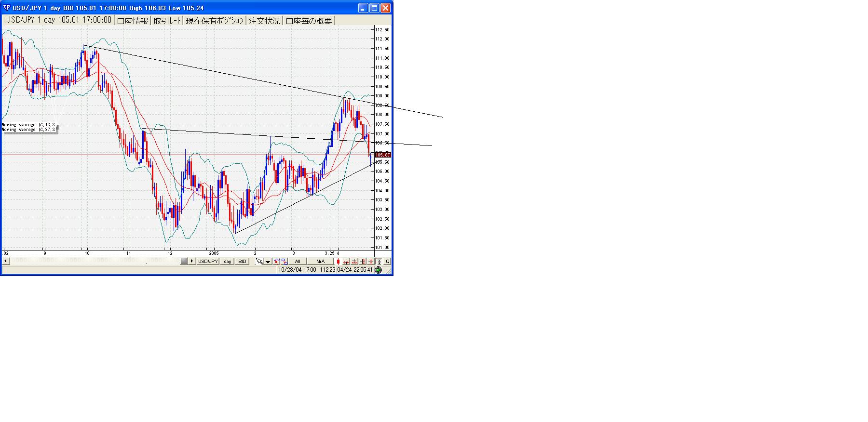
Task: Click the green connection status indicator
Action: tap(379, 270)
